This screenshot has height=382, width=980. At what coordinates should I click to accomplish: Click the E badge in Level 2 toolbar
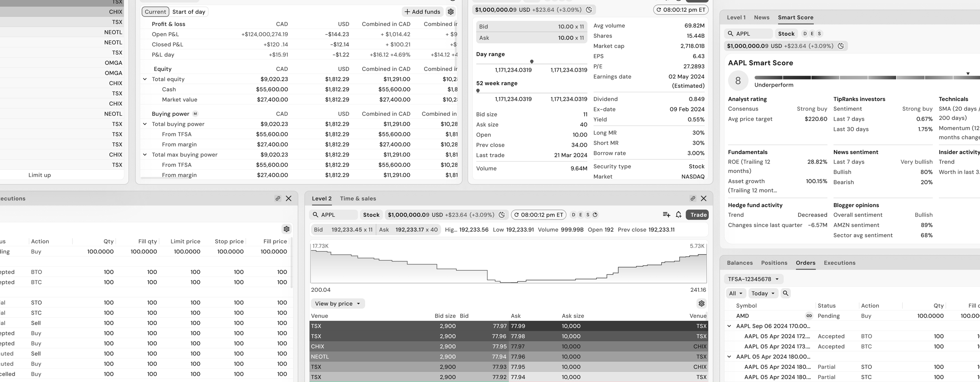581,215
